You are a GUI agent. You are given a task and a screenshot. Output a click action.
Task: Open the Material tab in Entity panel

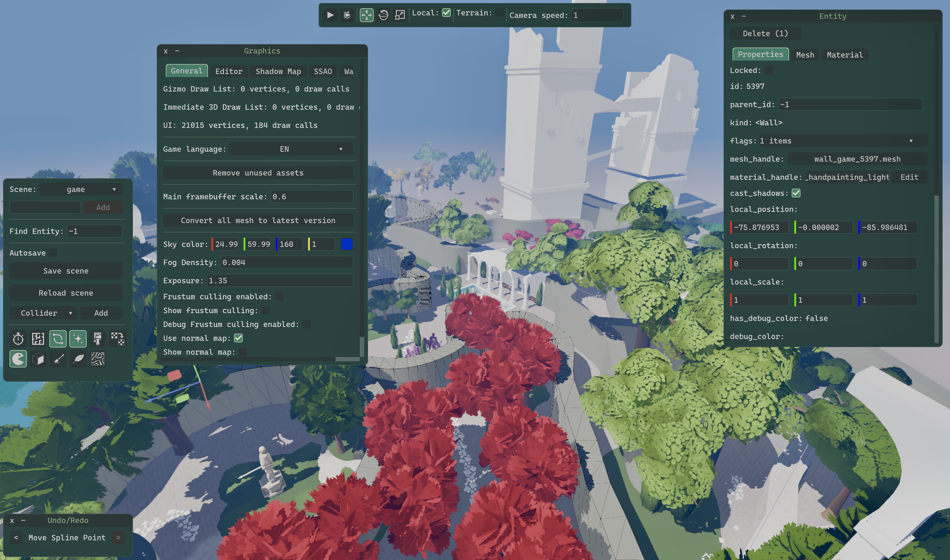click(x=844, y=55)
